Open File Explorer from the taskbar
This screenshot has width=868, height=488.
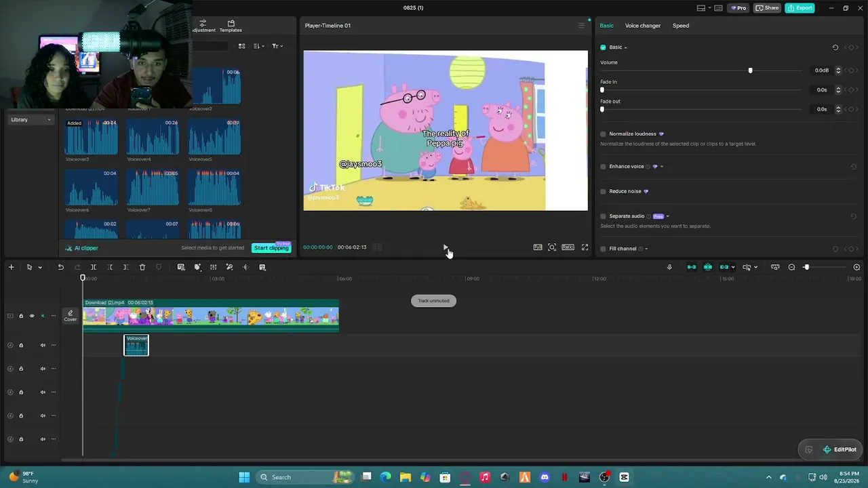pos(406,477)
